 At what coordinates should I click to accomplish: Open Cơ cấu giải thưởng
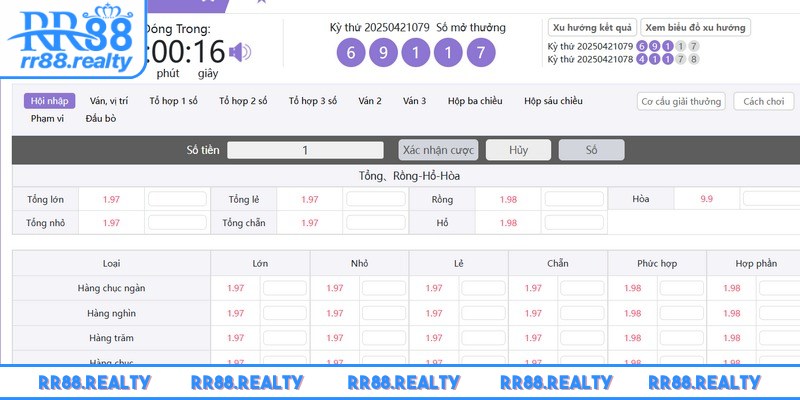[x=681, y=102]
